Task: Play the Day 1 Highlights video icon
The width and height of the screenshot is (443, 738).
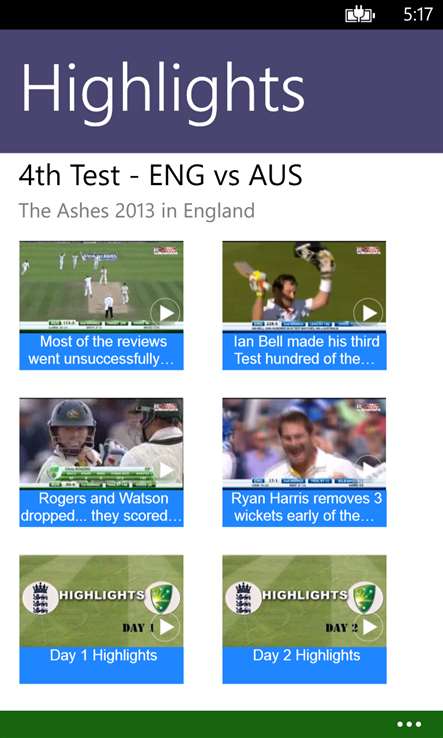Action: coord(166,626)
